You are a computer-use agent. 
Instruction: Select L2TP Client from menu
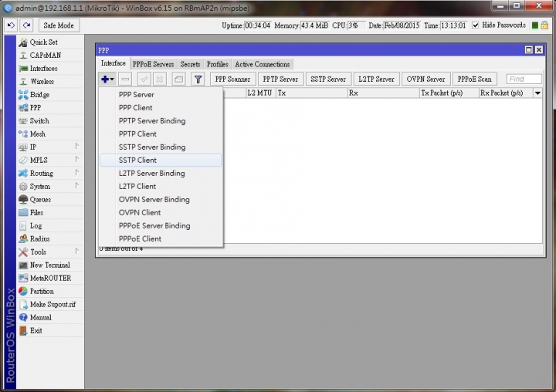pos(161,187)
